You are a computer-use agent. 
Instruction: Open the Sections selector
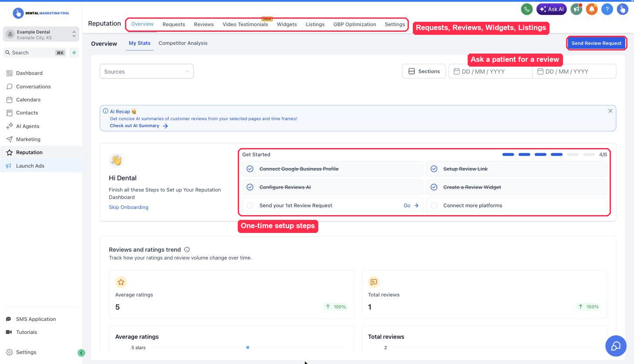click(x=424, y=71)
